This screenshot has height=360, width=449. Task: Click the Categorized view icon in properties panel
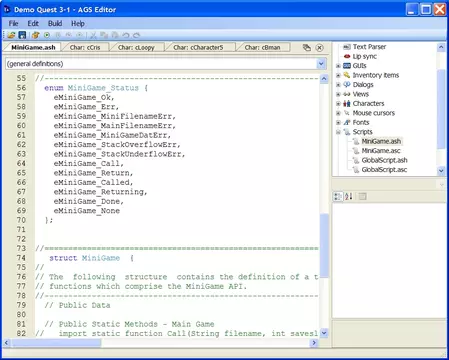pyautogui.click(x=338, y=197)
